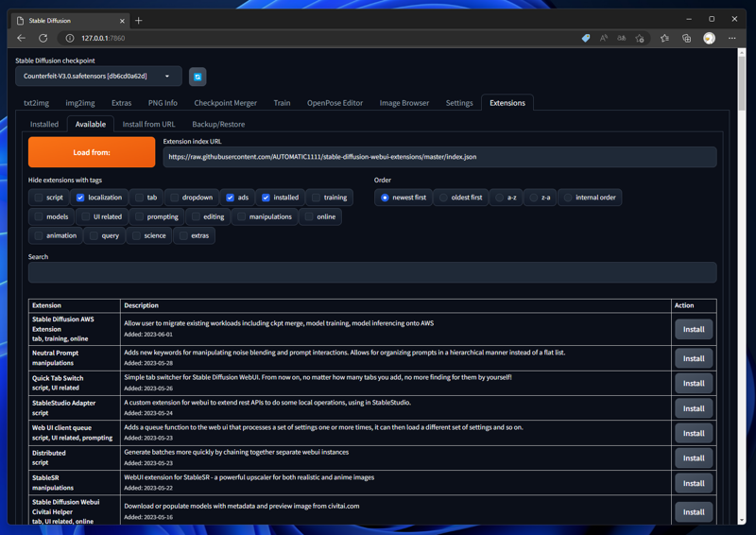This screenshot has width=756, height=535.
Task: Close the Stable Diffusion browser tab
Action: (122, 21)
